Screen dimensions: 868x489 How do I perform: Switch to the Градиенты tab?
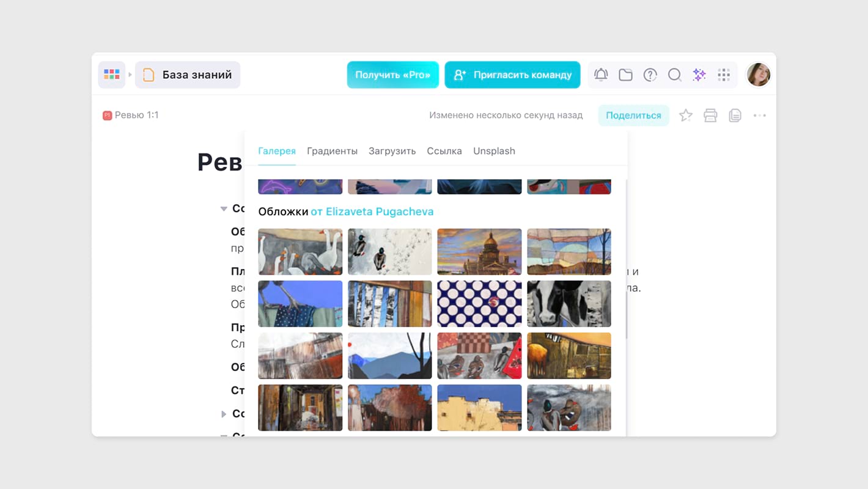332,151
